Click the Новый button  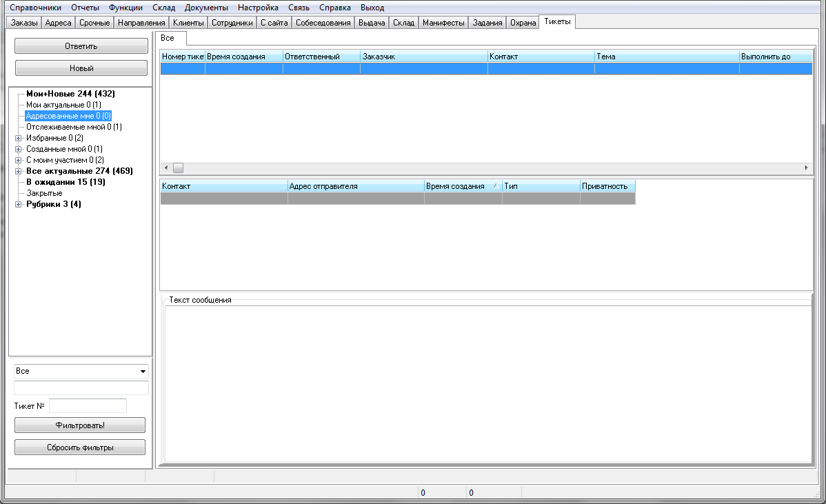81,68
